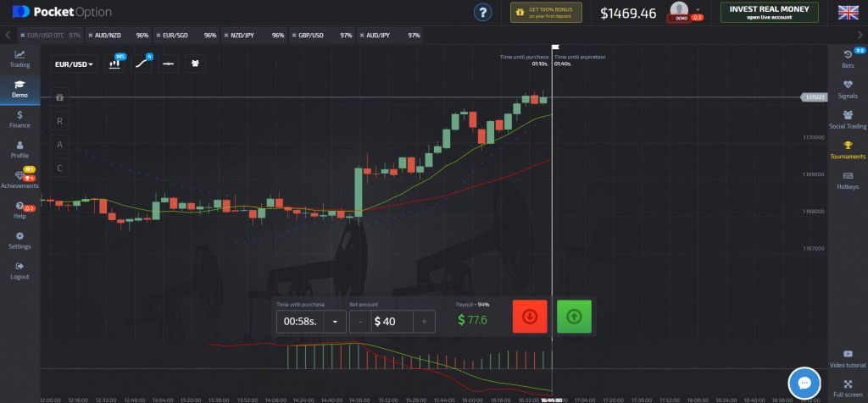Toggle the C chart side button

click(x=60, y=168)
